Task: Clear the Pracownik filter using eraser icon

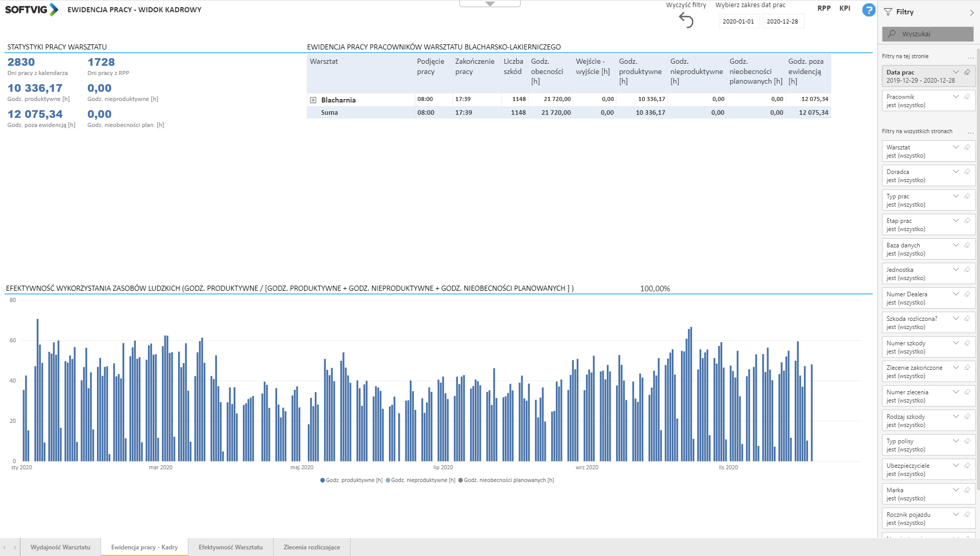Action: [x=967, y=96]
